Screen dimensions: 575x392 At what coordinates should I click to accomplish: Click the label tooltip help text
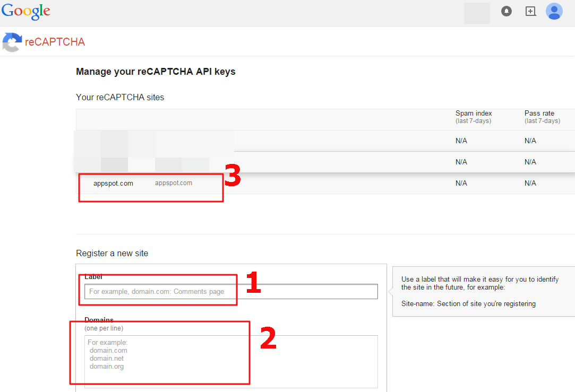[479, 291]
